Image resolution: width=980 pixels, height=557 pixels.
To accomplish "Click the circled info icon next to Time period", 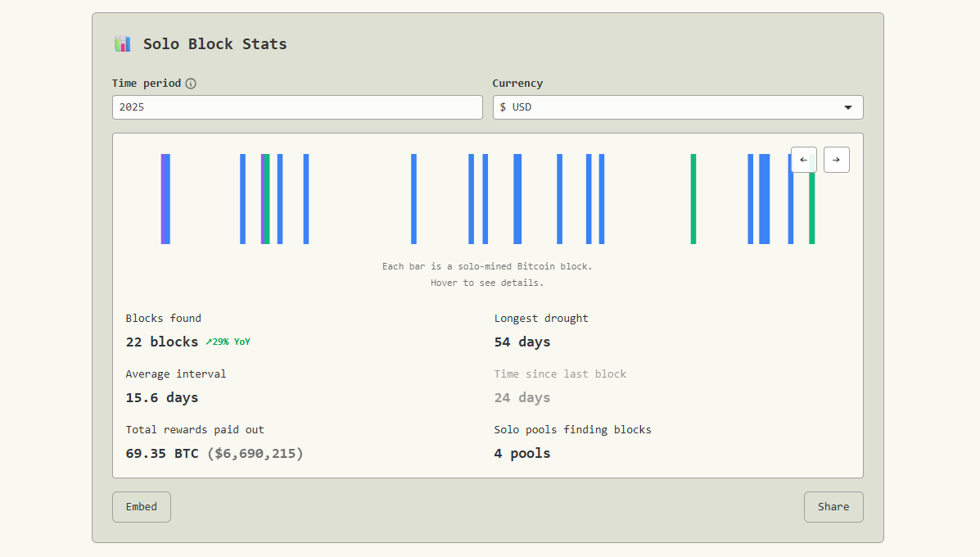I will click(x=192, y=83).
